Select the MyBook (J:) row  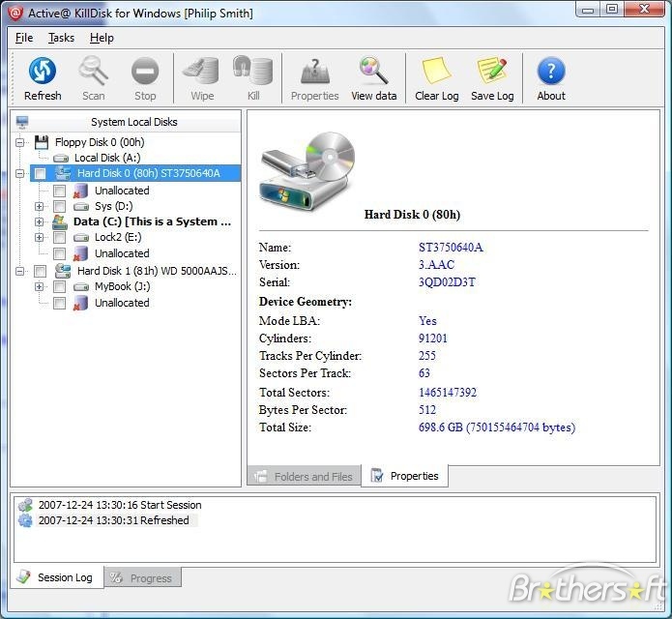[x=122, y=286]
